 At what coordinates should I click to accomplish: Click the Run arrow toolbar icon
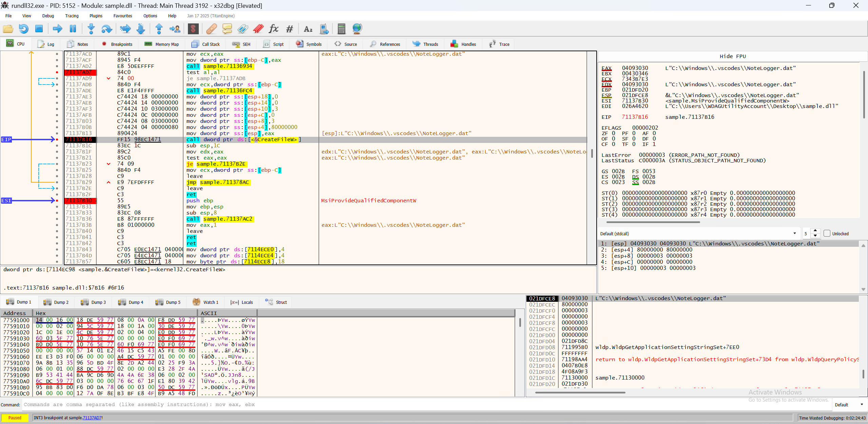[57, 29]
